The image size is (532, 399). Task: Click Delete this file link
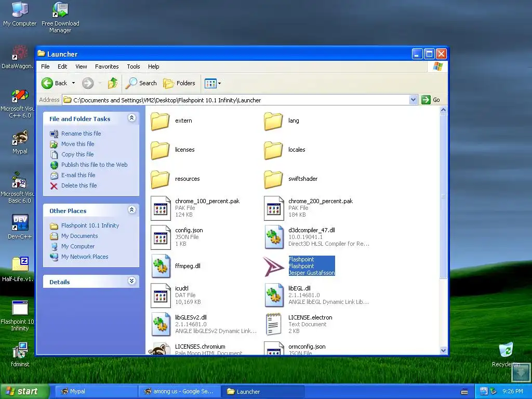click(79, 185)
